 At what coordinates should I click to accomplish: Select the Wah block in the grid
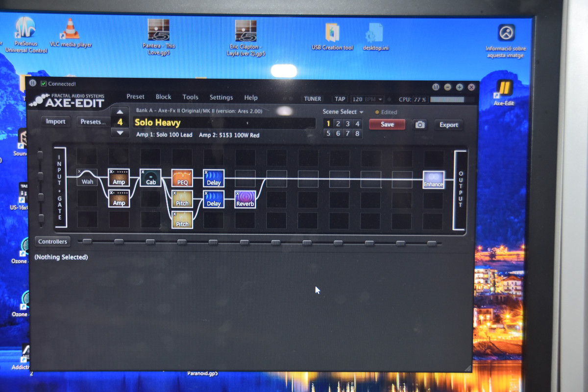[87, 178]
